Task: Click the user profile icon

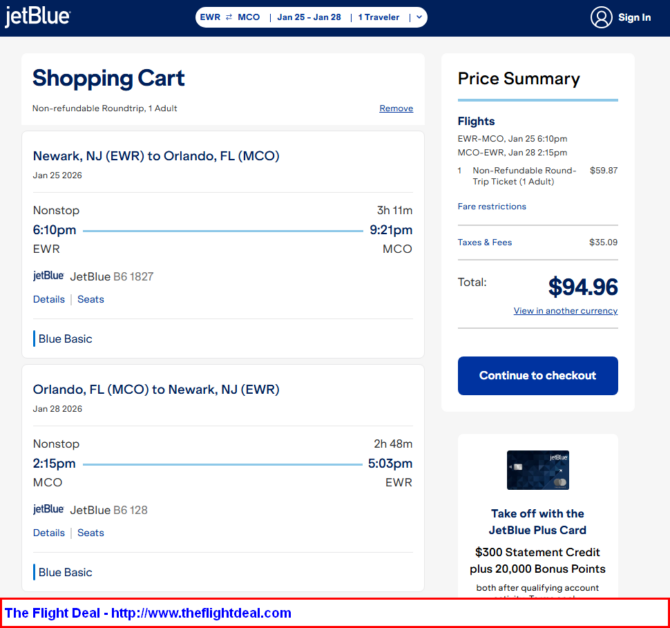Action: [601, 17]
